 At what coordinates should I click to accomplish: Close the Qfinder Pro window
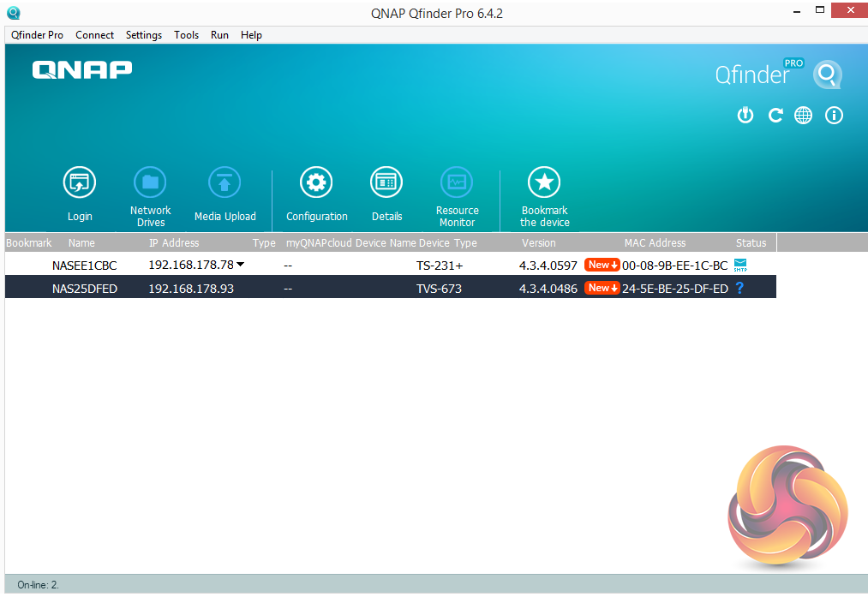coord(850,10)
